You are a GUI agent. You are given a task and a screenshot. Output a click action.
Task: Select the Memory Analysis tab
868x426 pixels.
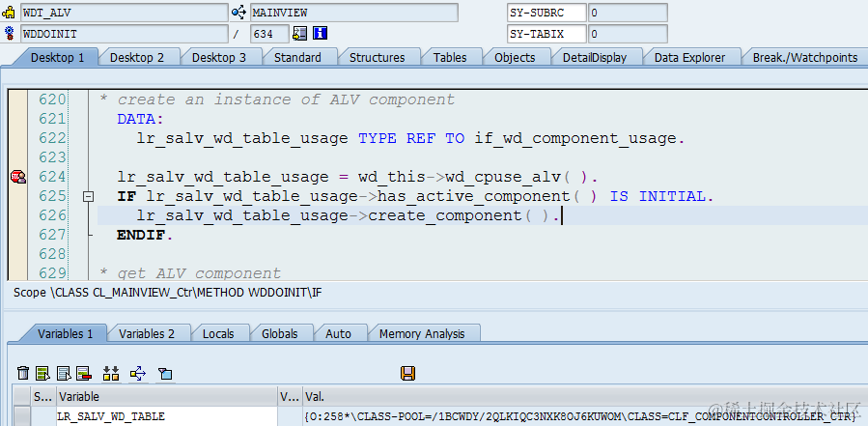point(422,334)
